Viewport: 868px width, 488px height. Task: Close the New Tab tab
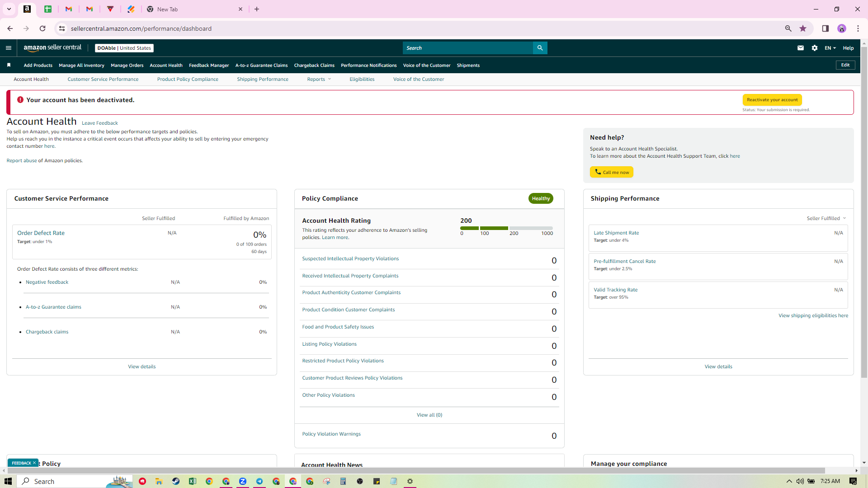click(241, 9)
